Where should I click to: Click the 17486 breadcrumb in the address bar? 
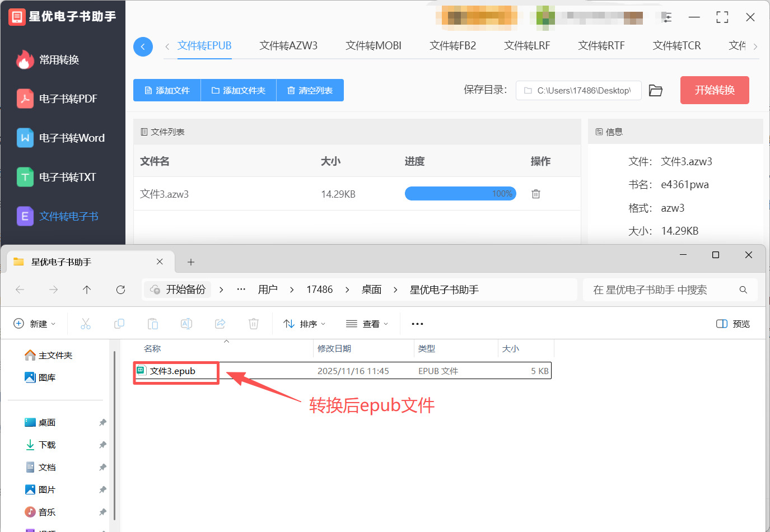click(x=319, y=290)
